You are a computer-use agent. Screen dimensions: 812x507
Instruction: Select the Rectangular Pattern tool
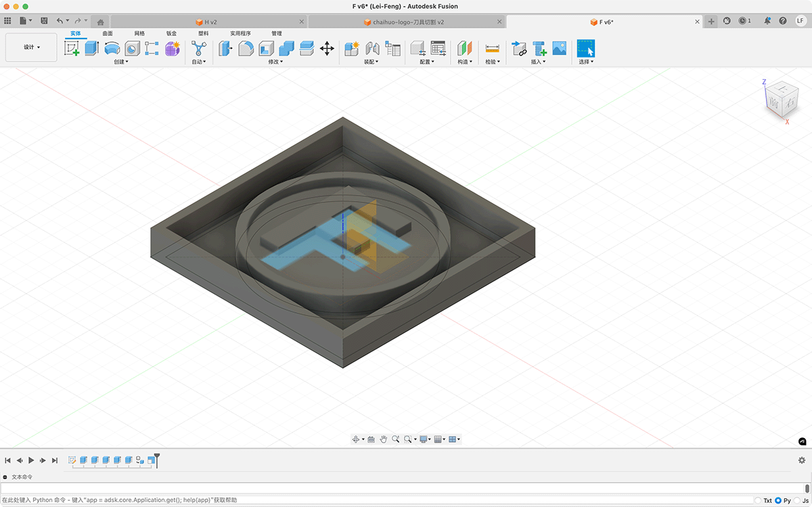tap(152, 48)
